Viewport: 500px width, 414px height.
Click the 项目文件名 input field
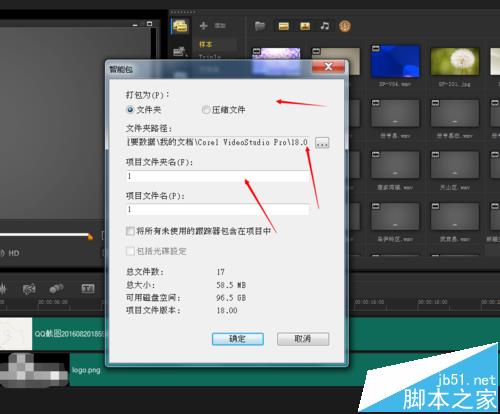pos(218,209)
